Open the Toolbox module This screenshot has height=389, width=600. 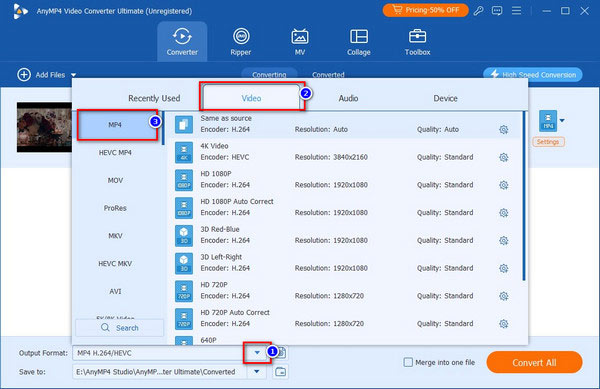tap(417, 41)
